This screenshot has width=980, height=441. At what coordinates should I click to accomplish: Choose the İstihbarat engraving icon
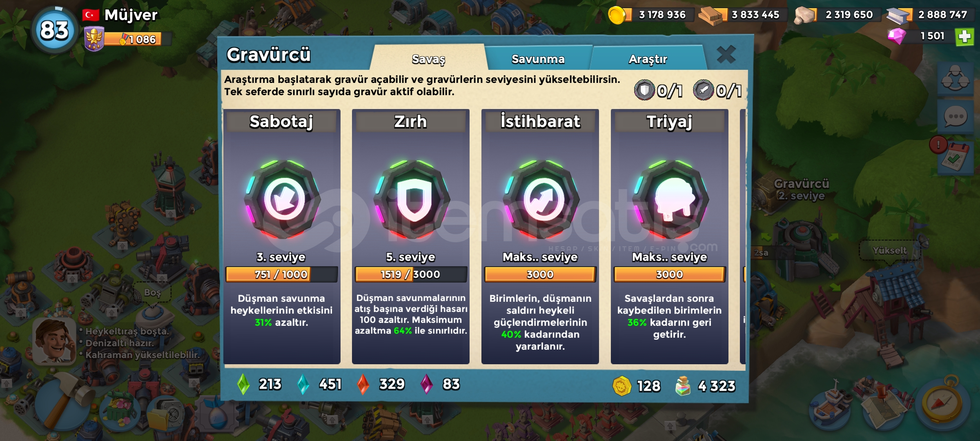541,199
